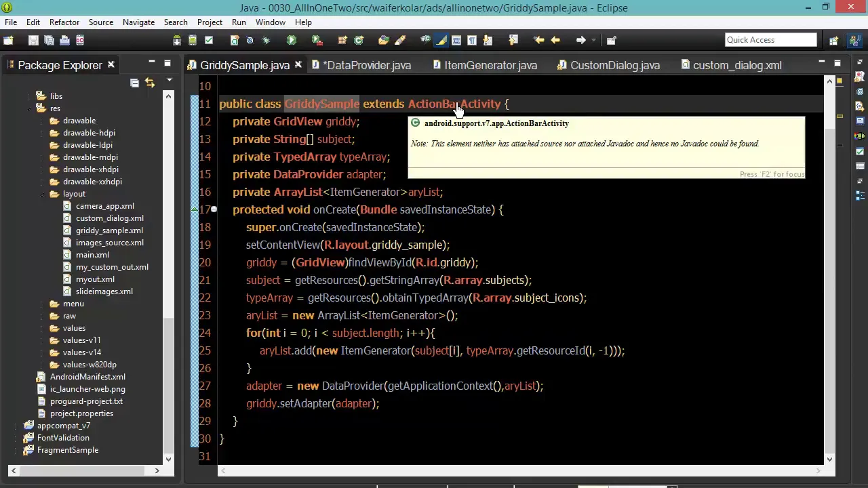Click the Open Perspective icon
Screen dimensions: 868x488
point(833,40)
